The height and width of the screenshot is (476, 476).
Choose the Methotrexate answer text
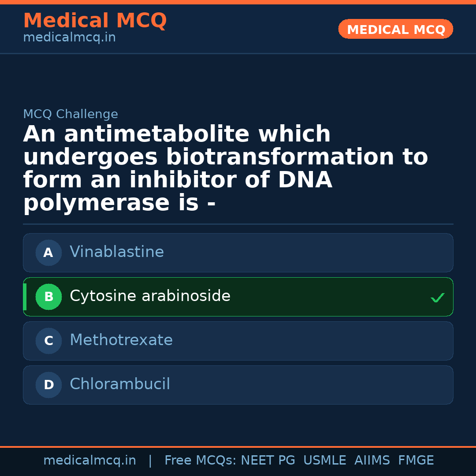(x=121, y=340)
